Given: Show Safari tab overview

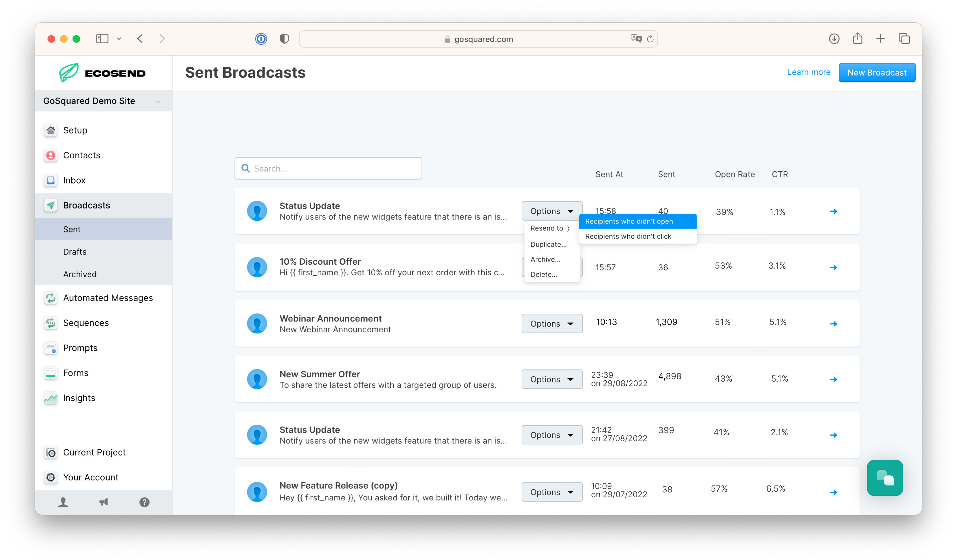Looking at the screenshot, I should point(904,39).
